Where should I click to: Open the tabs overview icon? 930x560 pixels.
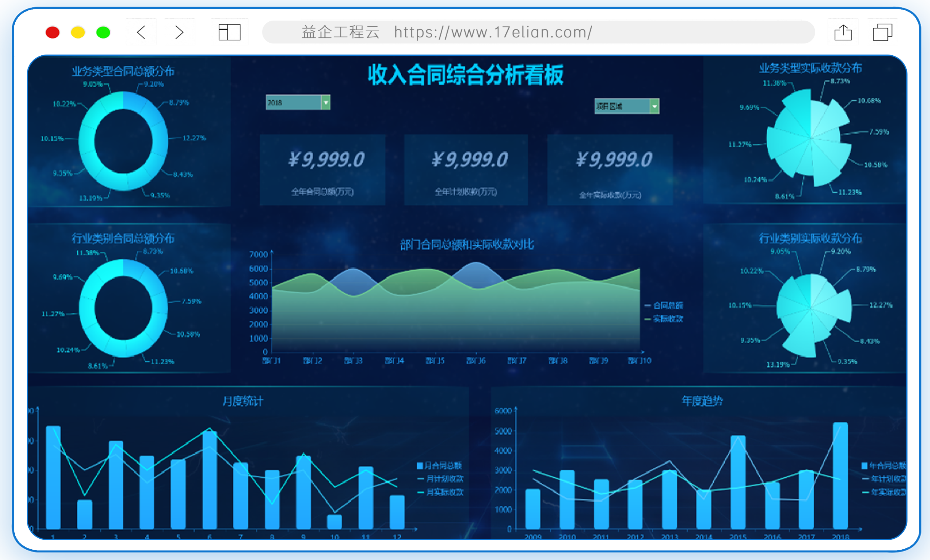(882, 32)
